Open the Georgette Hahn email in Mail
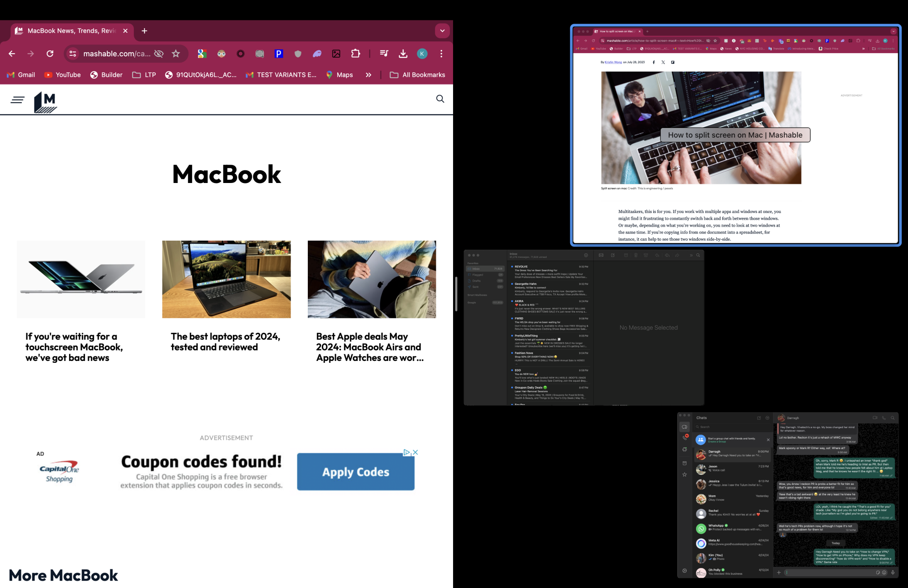 click(x=550, y=289)
